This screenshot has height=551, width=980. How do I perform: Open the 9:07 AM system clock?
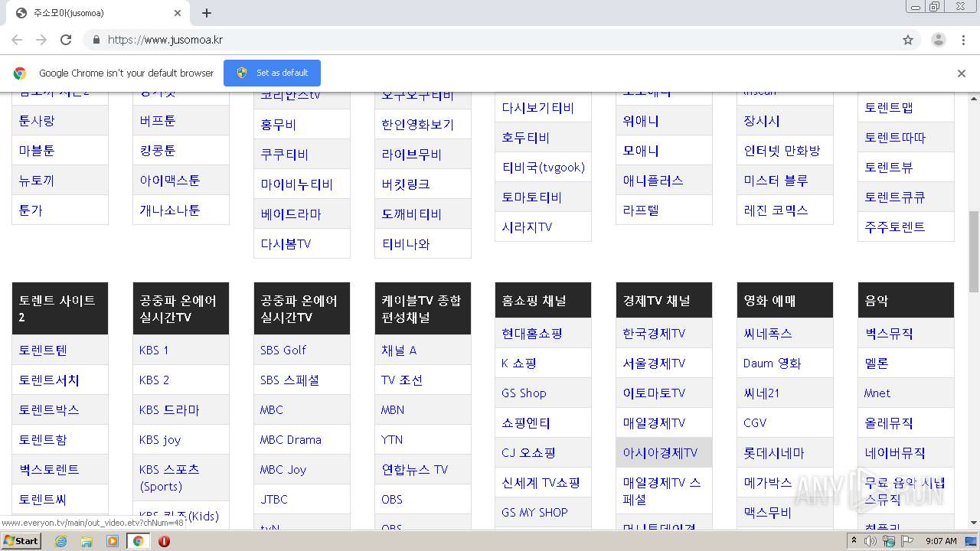point(941,541)
